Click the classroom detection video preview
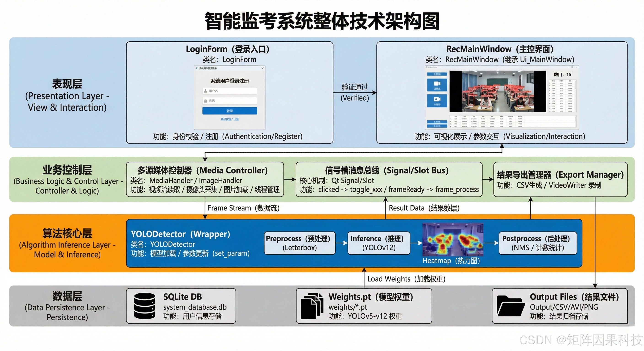This screenshot has height=351, width=644. click(498, 91)
